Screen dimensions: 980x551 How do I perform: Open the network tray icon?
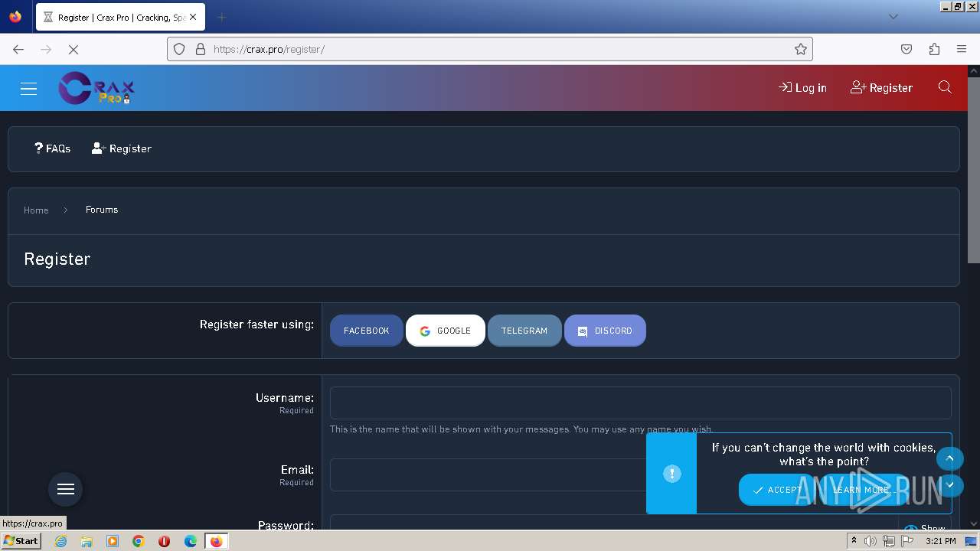coord(889,541)
